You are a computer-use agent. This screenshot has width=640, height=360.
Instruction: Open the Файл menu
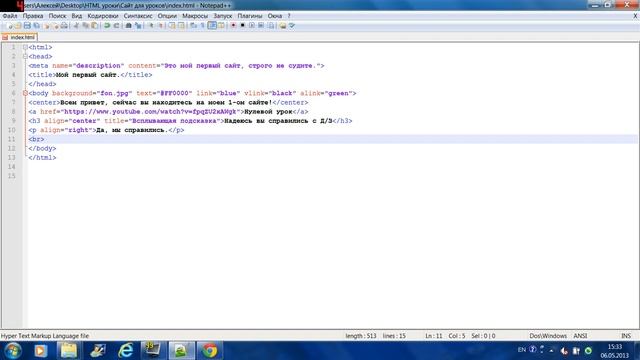[x=10, y=16]
